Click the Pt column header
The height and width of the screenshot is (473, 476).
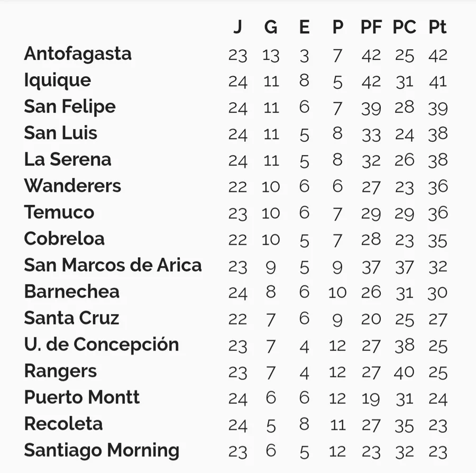click(438, 28)
